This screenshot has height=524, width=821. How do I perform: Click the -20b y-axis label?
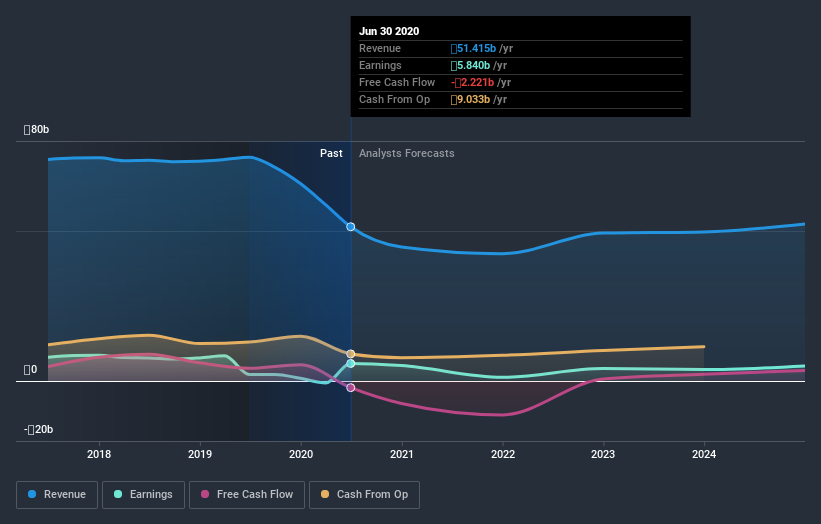click(x=38, y=429)
